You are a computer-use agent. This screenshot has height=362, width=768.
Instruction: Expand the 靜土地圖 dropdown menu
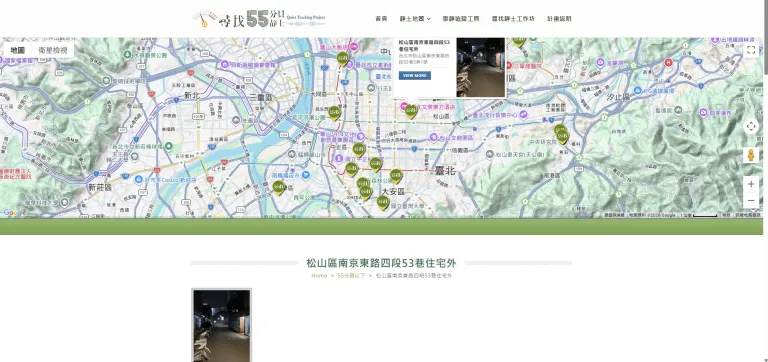pyautogui.click(x=415, y=19)
